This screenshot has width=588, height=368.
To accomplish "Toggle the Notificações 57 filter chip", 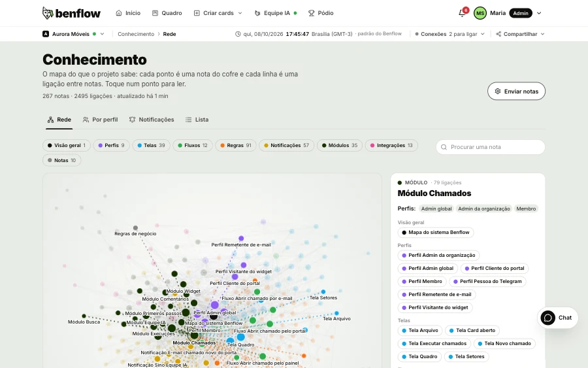I will [287, 146].
